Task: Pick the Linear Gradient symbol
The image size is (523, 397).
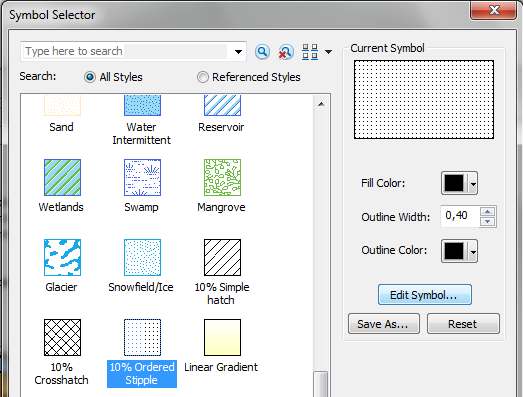Action: point(222,338)
